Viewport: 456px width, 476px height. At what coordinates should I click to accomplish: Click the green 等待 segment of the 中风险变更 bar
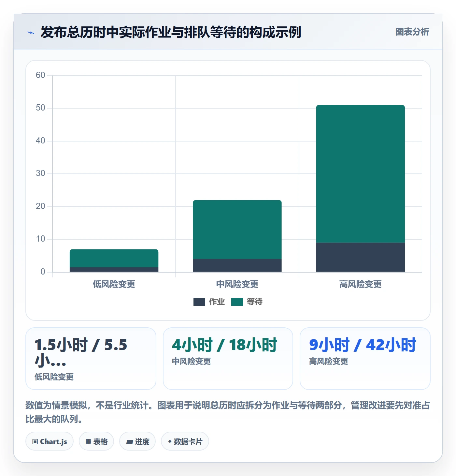(x=237, y=230)
